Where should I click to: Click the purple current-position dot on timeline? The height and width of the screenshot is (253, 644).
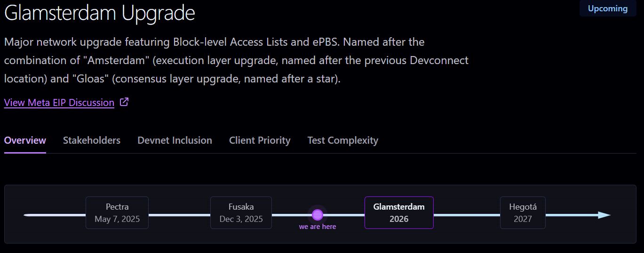click(318, 215)
